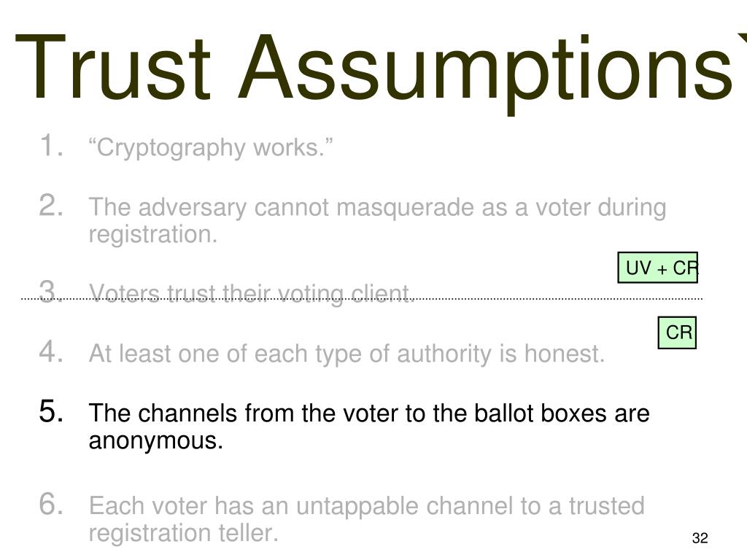
Task: Click list number 3 marker
Action: point(51,291)
